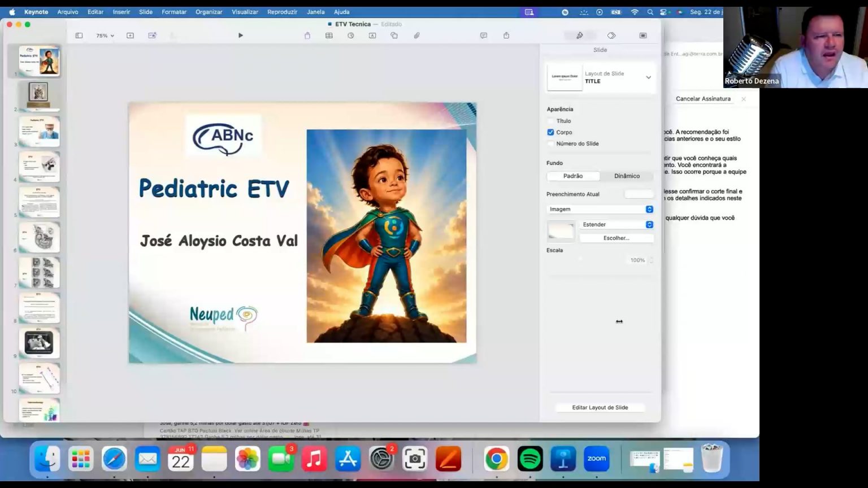Click the Preenchimento Atual color swatch
Image resolution: width=868 pixels, height=488 pixels.
pos(639,194)
